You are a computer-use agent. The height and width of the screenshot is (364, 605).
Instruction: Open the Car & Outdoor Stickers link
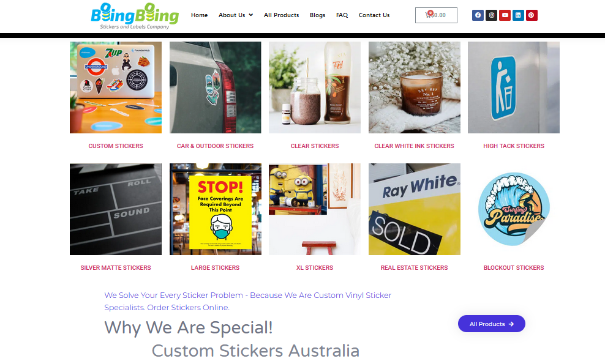215,146
